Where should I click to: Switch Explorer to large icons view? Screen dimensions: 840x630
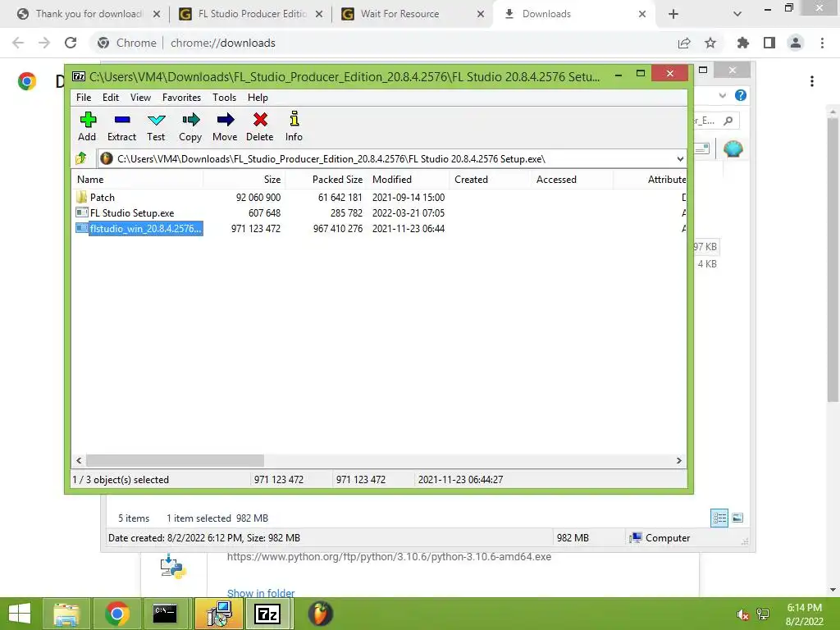[x=737, y=518]
